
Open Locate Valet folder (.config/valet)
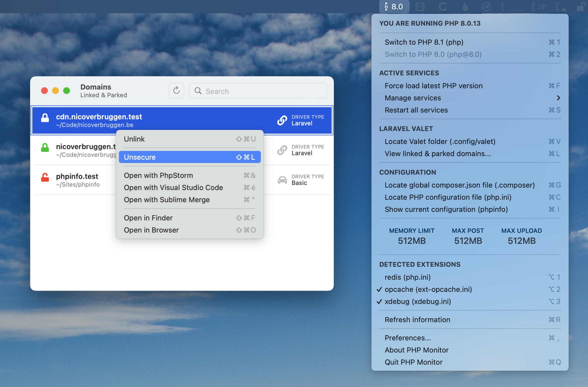[470, 142]
